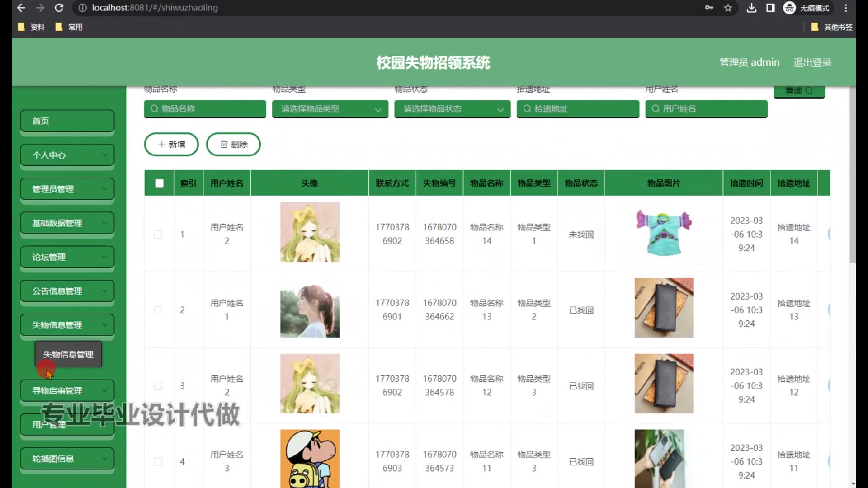
Task: Tick the checkbox for row 1
Action: click(x=158, y=234)
